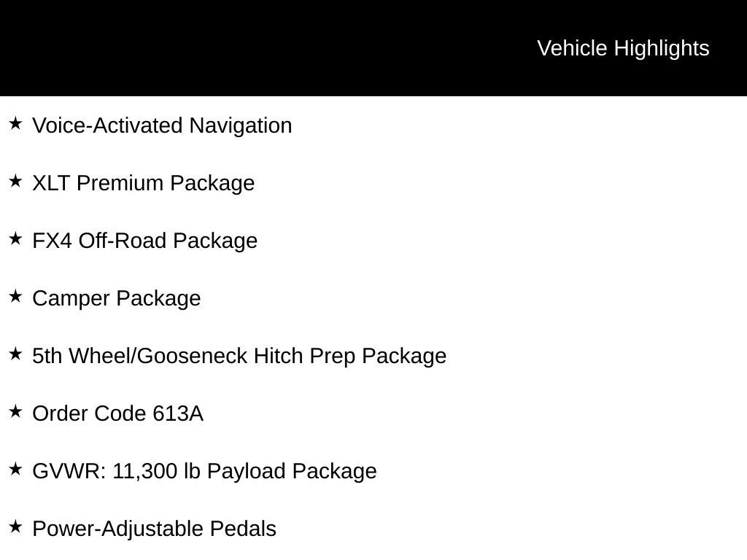Click the star next to FX4 Off-Road Package

pyautogui.click(x=15, y=238)
